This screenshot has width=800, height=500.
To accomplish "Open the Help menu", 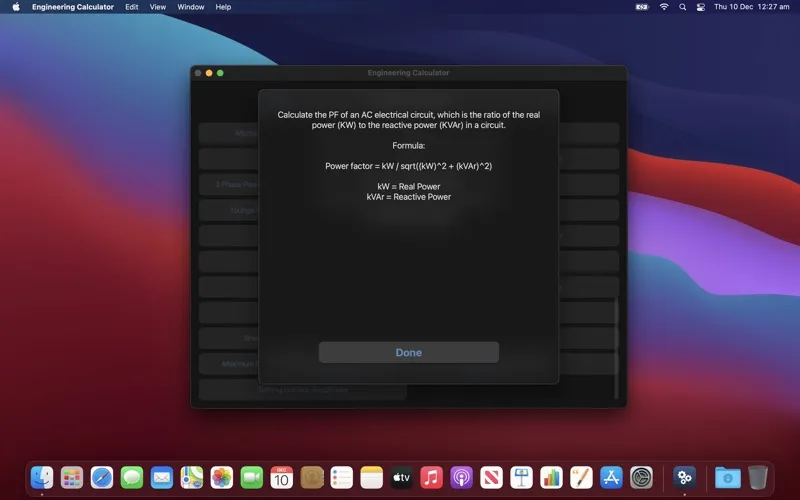I will (x=223, y=7).
